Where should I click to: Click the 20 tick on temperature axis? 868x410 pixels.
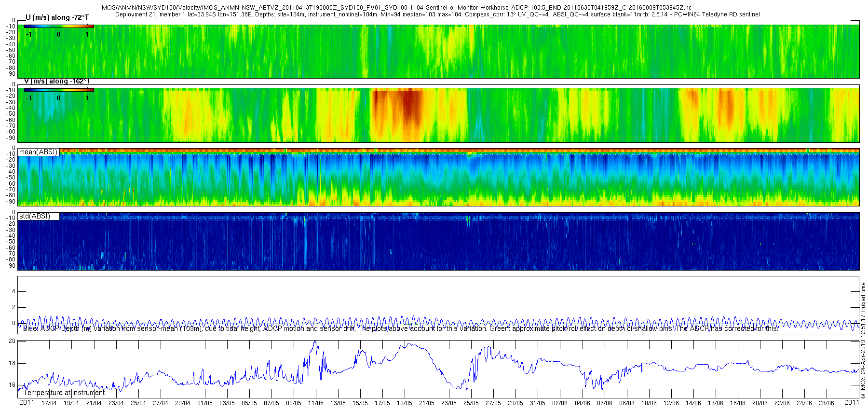tap(12, 341)
